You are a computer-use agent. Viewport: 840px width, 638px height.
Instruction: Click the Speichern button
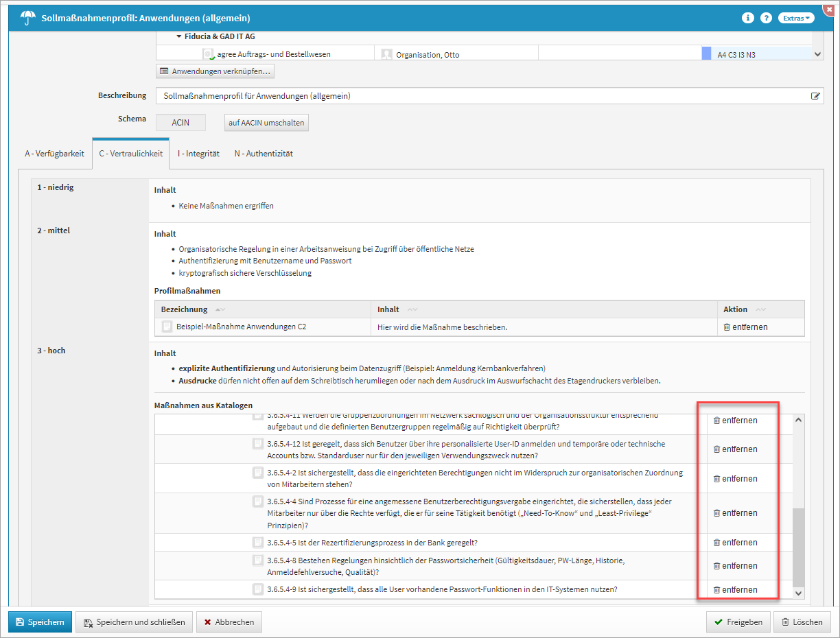[x=40, y=622]
